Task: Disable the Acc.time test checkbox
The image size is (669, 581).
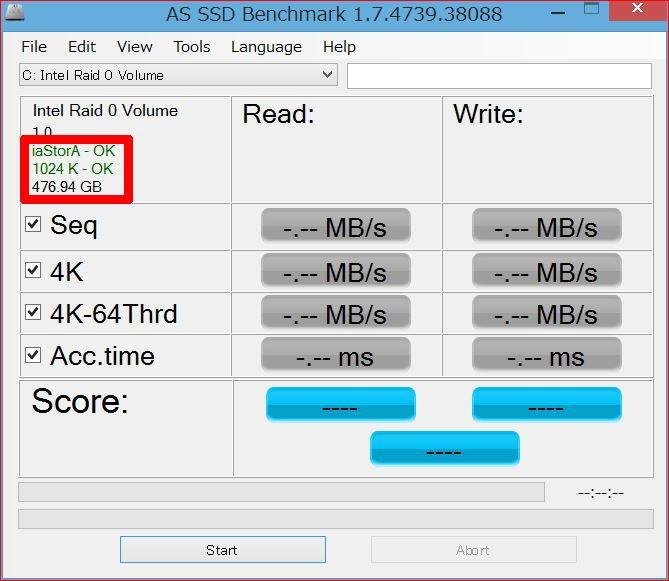Action: (x=33, y=354)
